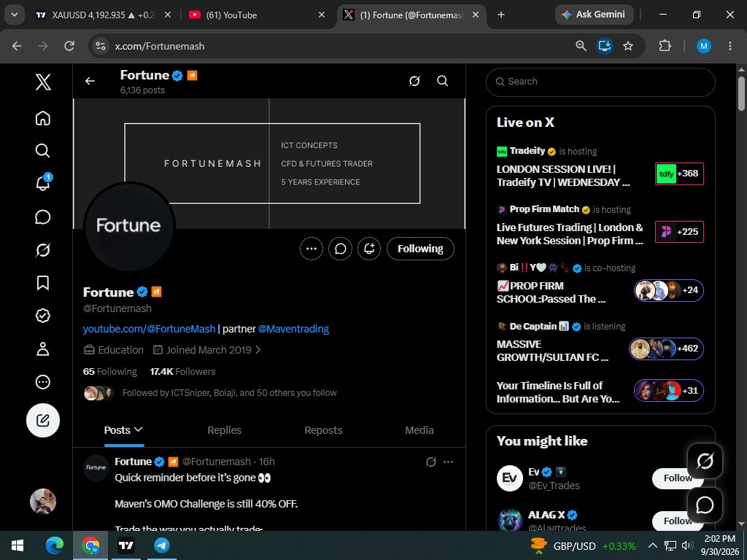The image size is (747, 560).
Task: Open Posts tab dropdown
Action: click(x=124, y=430)
